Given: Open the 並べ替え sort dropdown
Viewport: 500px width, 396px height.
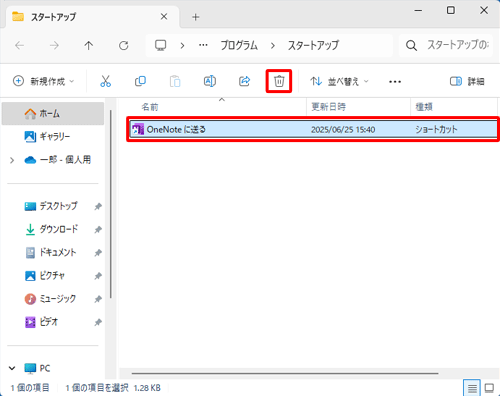Looking at the screenshot, I should point(339,81).
